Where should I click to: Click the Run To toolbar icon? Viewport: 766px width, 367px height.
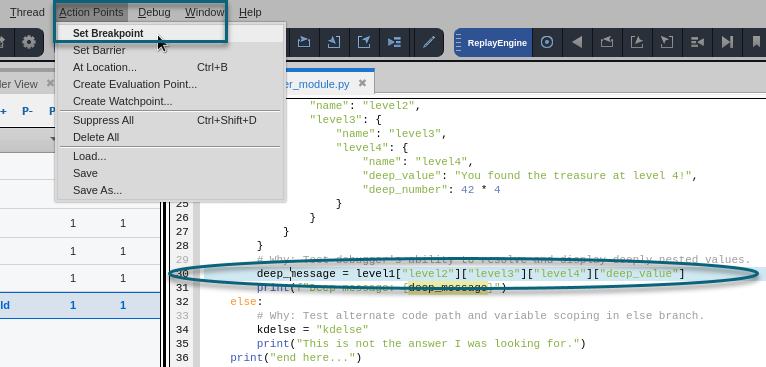(x=394, y=42)
